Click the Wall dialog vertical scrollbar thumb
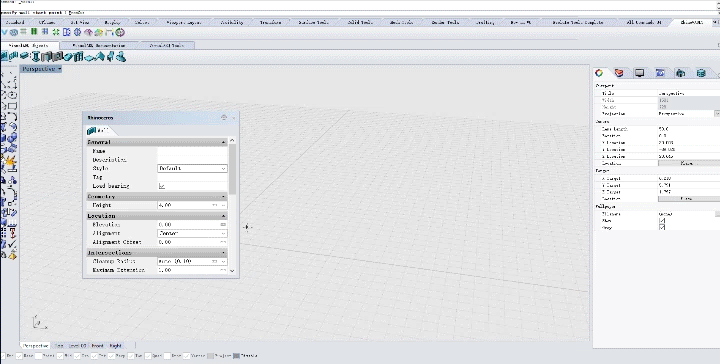This screenshot has height=364, width=720. pyautogui.click(x=232, y=169)
